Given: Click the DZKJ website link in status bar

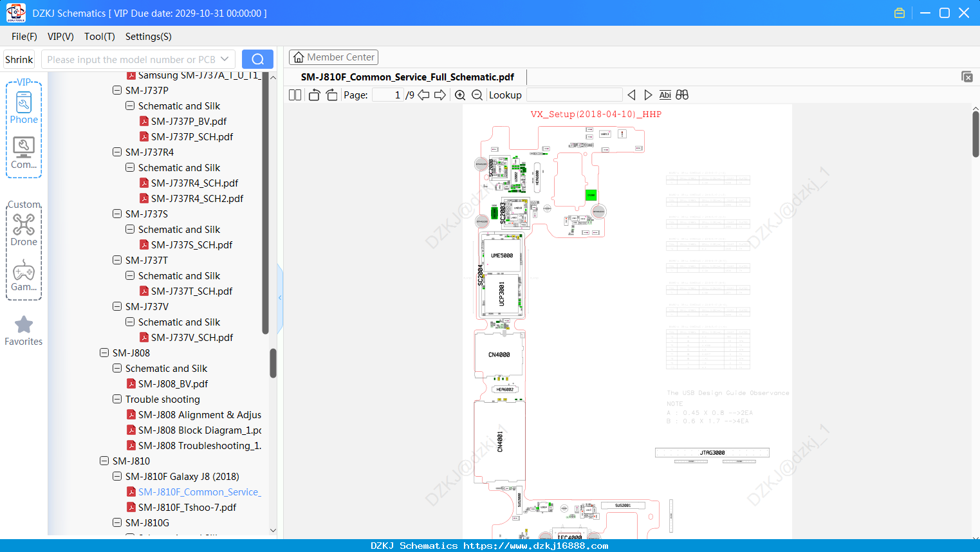Looking at the screenshot, I should pos(536,546).
